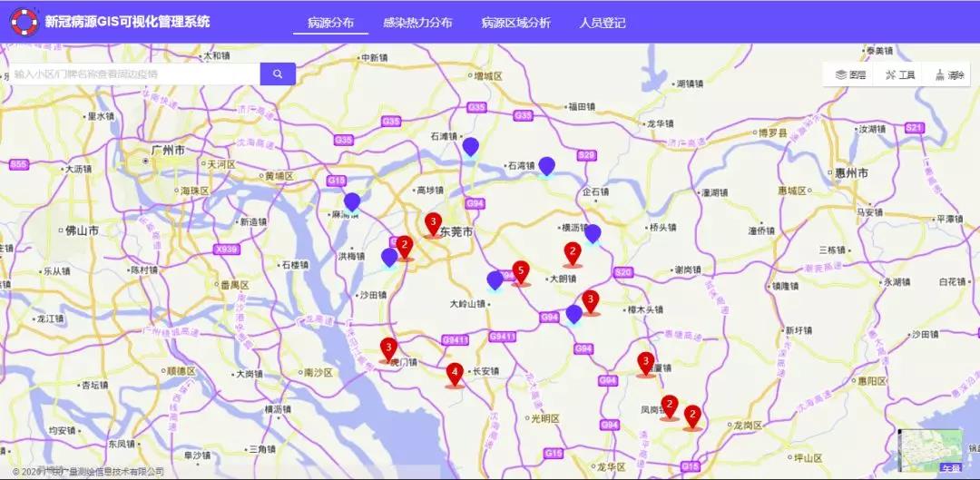Image resolution: width=980 pixels, height=480 pixels.
Task: Click the blue marker near 石湾镇
Action: pyautogui.click(x=546, y=166)
